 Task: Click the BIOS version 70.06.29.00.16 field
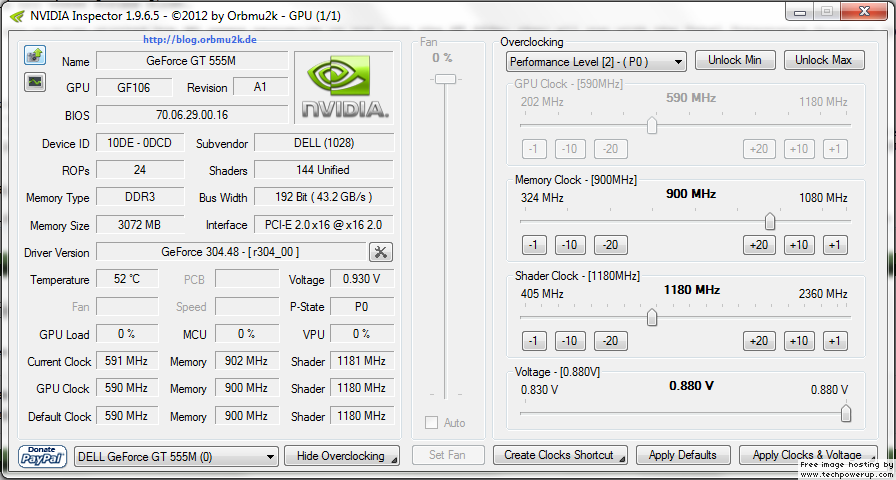tap(192, 115)
